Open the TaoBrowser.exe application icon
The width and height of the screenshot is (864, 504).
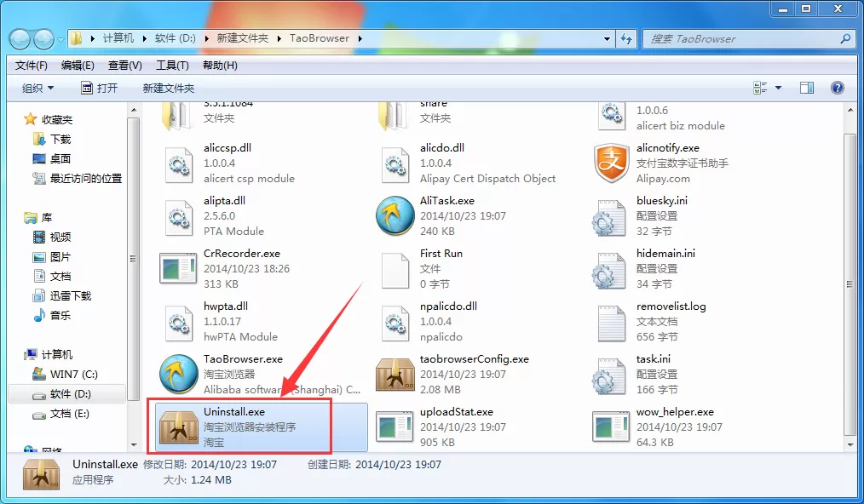(x=179, y=374)
